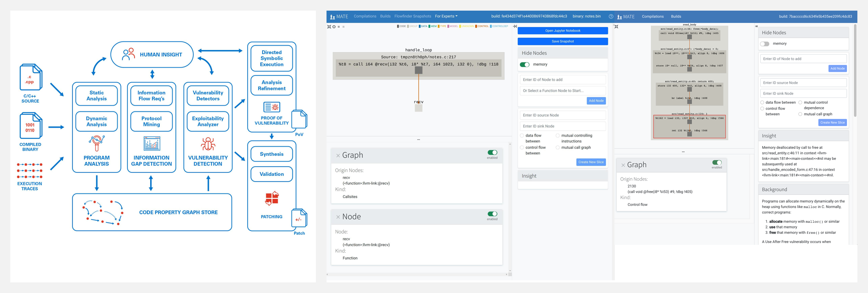Click the PoV document icon
868x293 pixels.
[299, 119]
